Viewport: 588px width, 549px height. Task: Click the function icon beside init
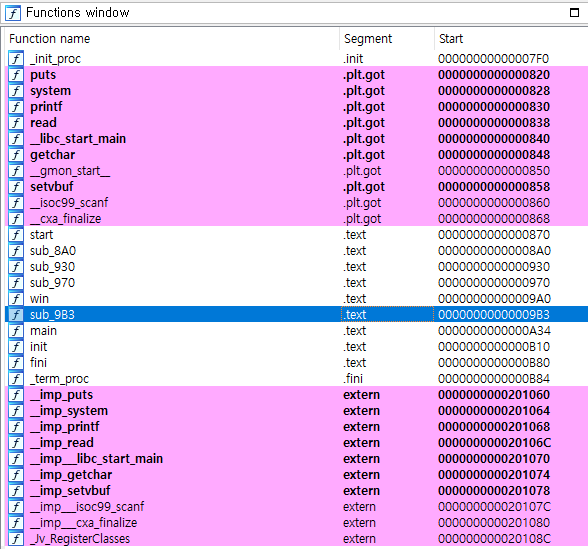pos(16,347)
